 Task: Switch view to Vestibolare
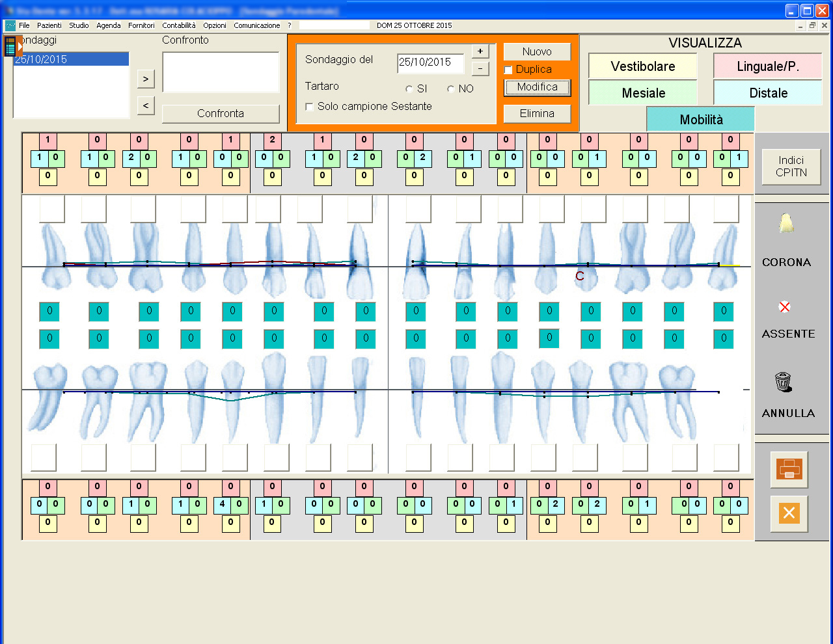pyautogui.click(x=642, y=66)
